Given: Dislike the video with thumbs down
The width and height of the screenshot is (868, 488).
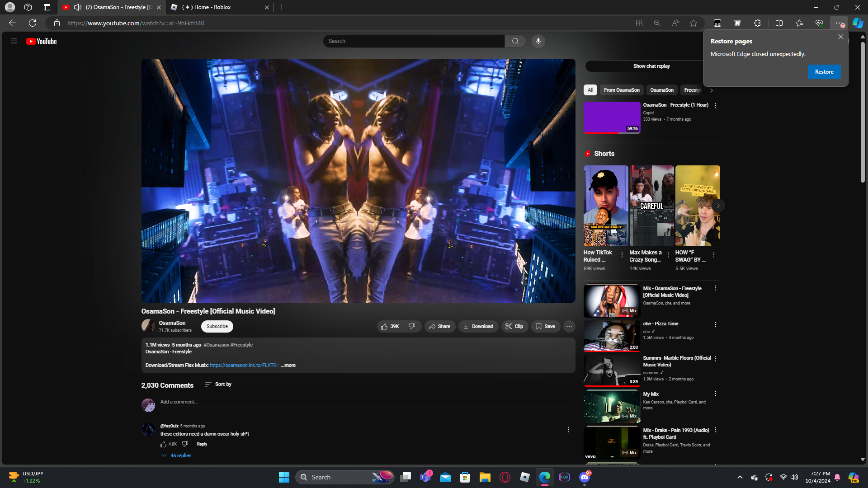Looking at the screenshot, I should (x=412, y=326).
